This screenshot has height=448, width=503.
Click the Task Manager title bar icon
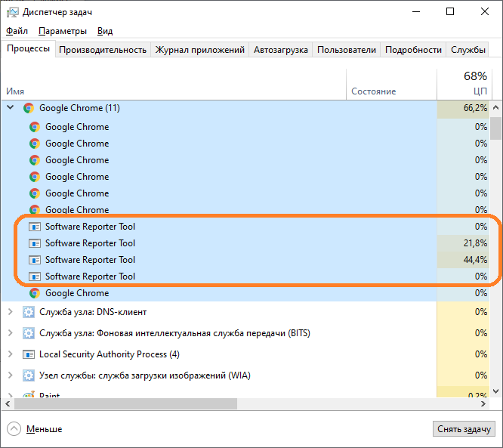pyautogui.click(x=12, y=11)
